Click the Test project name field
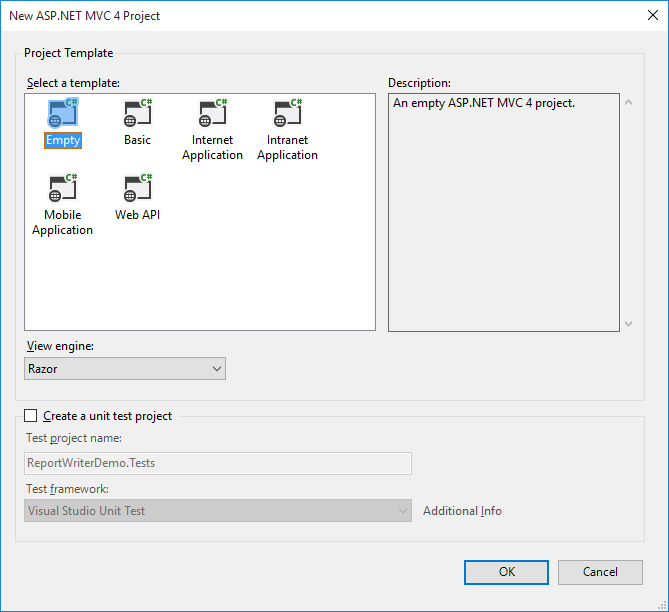This screenshot has width=669, height=612. click(218, 463)
